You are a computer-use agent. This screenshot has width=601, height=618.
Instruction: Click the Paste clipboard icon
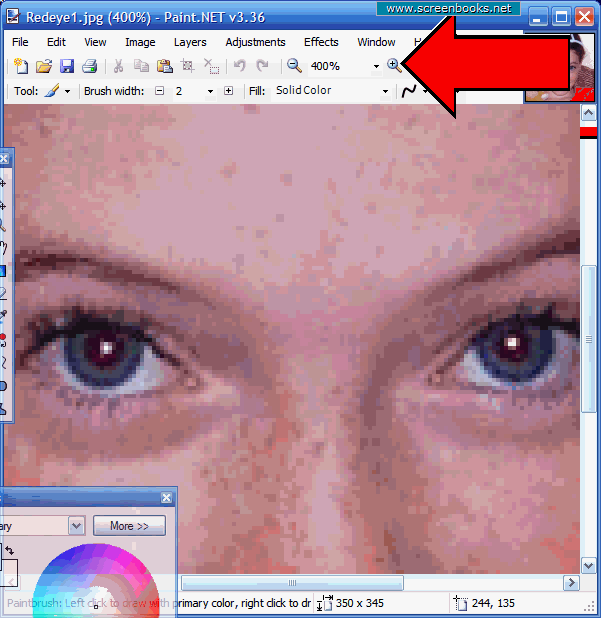coord(164,66)
